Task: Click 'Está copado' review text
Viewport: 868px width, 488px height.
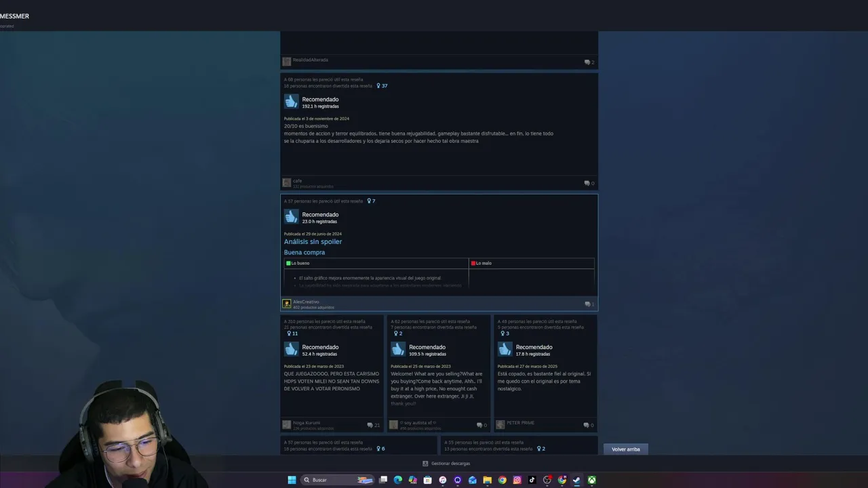Action: (x=544, y=382)
